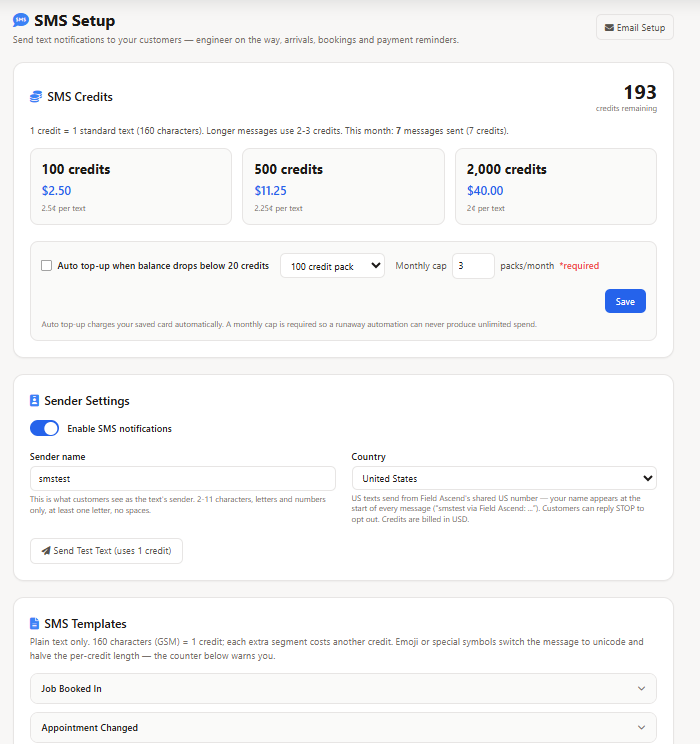Image resolution: width=700 pixels, height=744 pixels.
Task: Choose the 100 credits pack
Action: pos(131,186)
